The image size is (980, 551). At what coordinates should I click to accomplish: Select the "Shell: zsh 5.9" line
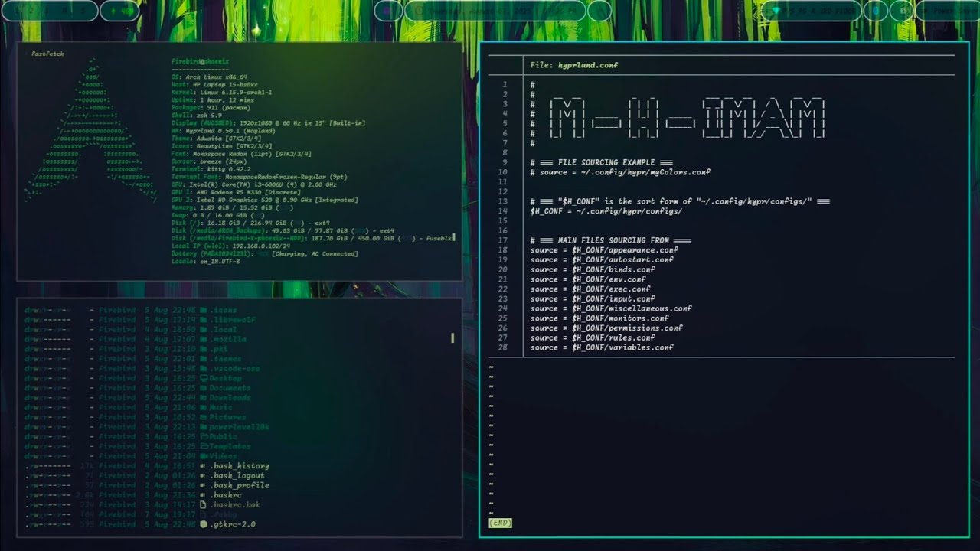pos(197,116)
